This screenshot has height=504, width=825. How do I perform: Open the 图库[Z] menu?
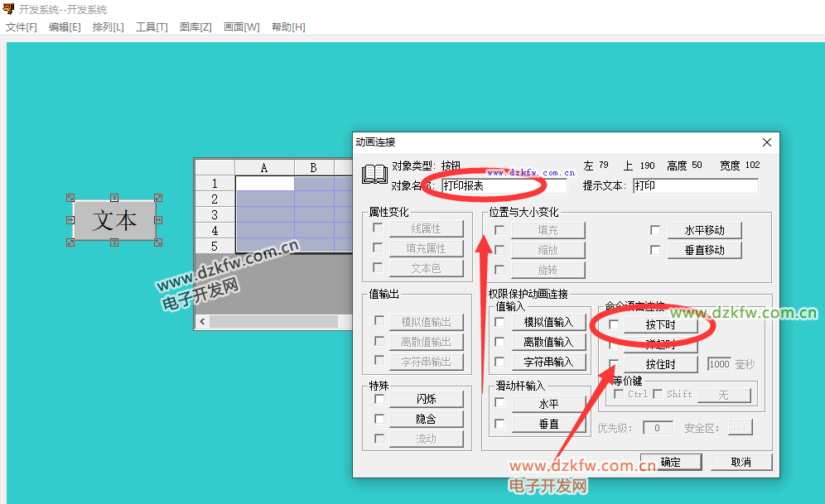coord(195,27)
